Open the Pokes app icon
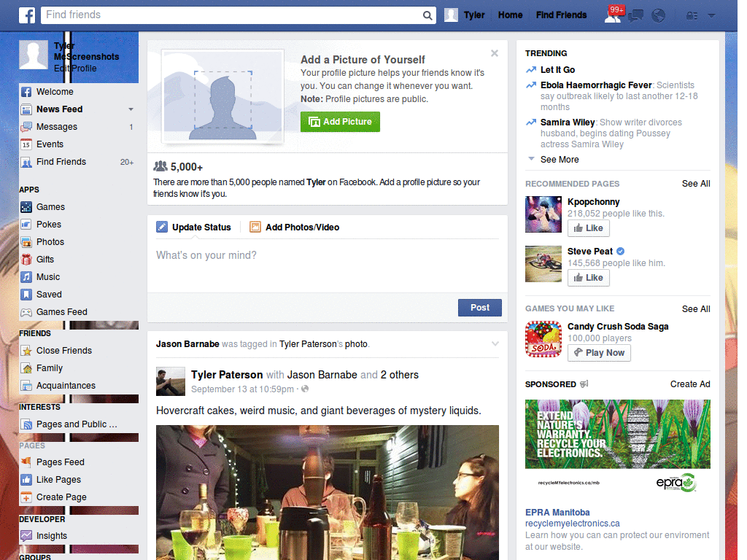Image resolution: width=747 pixels, height=560 pixels. (x=26, y=225)
